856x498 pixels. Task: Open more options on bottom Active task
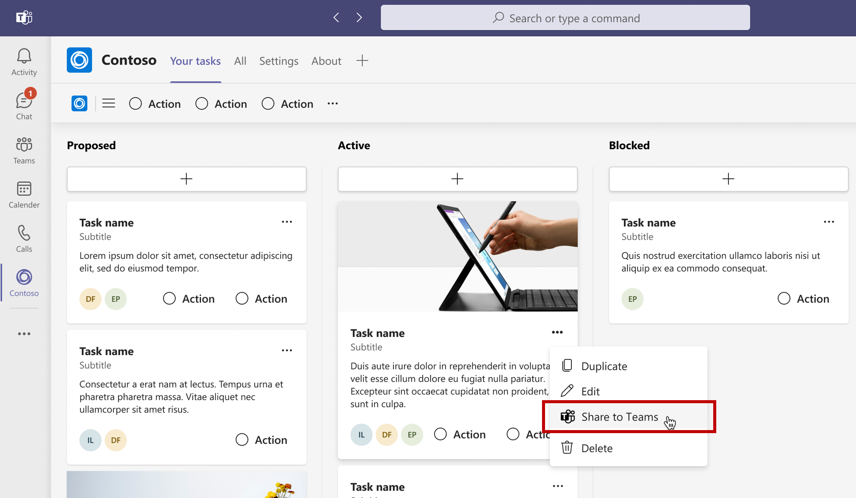pos(557,486)
